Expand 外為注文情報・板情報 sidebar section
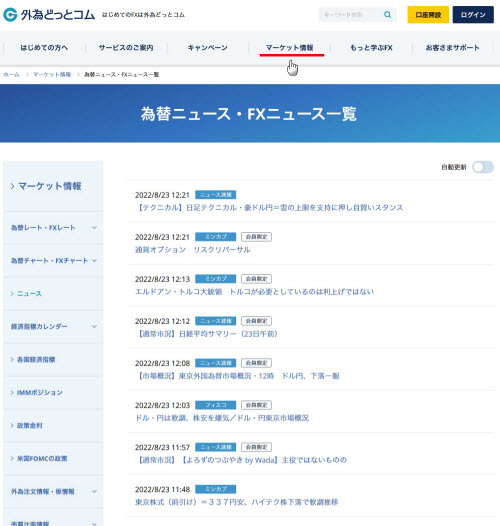Image resolution: width=500 pixels, height=526 pixels. pos(53,491)
